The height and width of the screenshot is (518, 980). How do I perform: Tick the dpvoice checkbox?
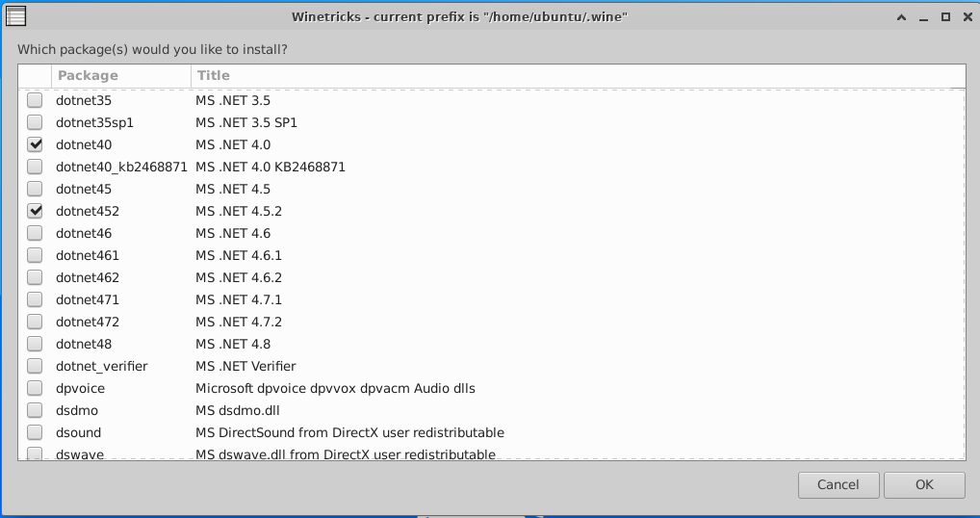click(x=35, y=388)
